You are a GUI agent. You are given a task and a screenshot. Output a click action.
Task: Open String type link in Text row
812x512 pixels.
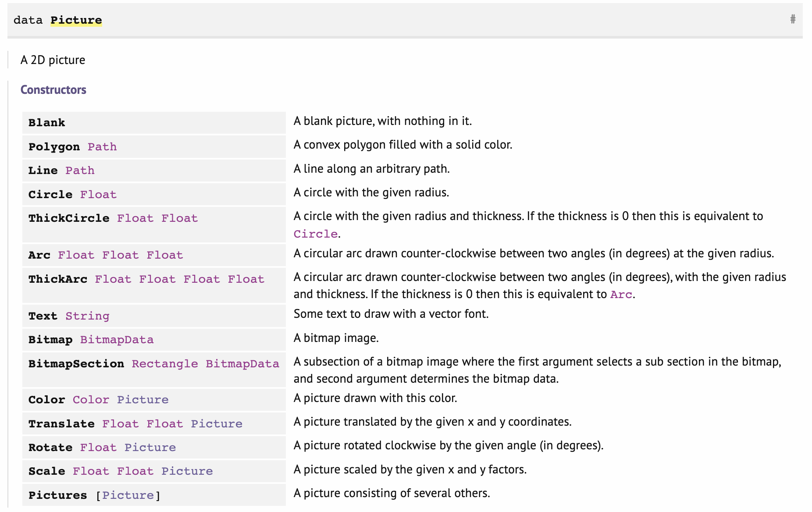point(87,316)
